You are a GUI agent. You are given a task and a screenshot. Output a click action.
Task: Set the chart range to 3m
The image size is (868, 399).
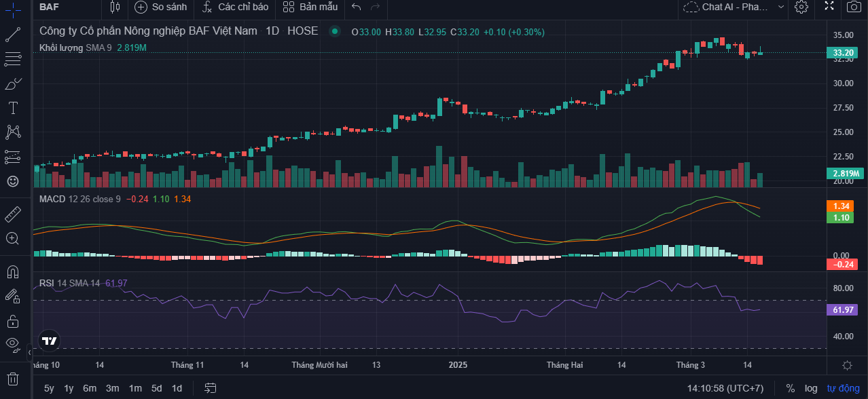(113, 388)
